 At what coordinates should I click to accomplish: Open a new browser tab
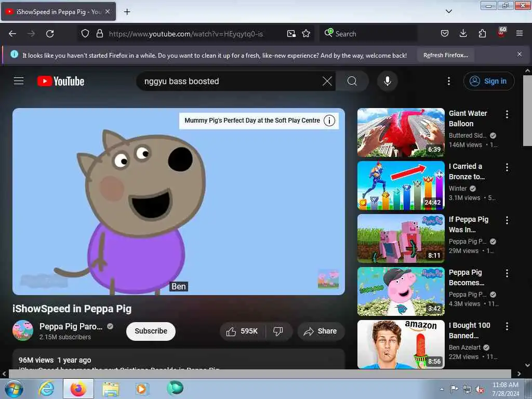(x=127, y=12)
